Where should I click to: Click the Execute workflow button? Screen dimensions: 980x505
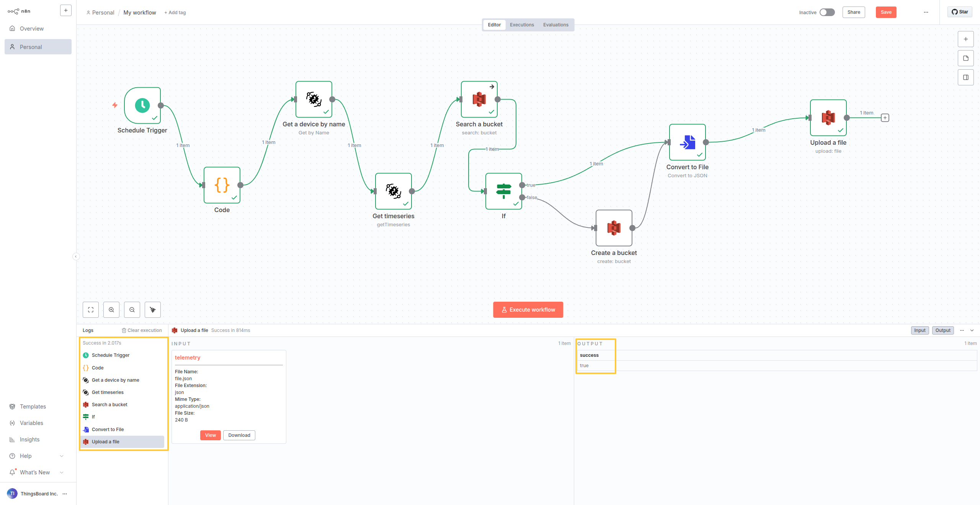(528, 310)
